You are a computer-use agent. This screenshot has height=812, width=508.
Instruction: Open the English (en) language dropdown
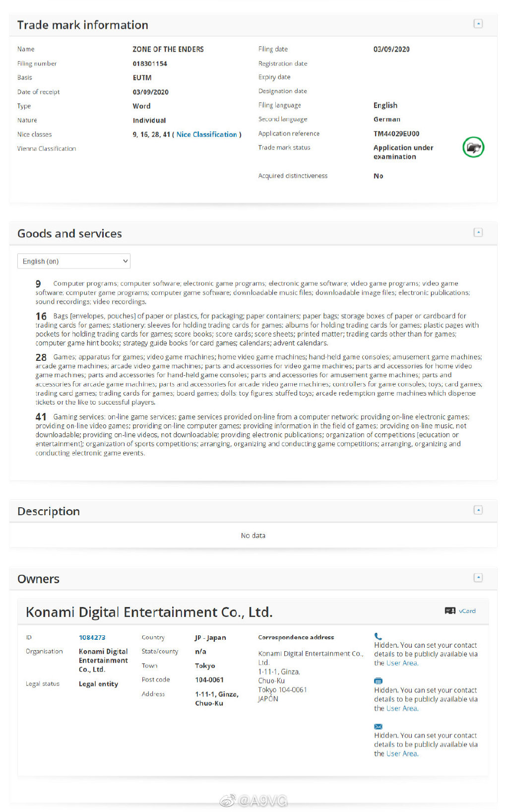[74, 261]
